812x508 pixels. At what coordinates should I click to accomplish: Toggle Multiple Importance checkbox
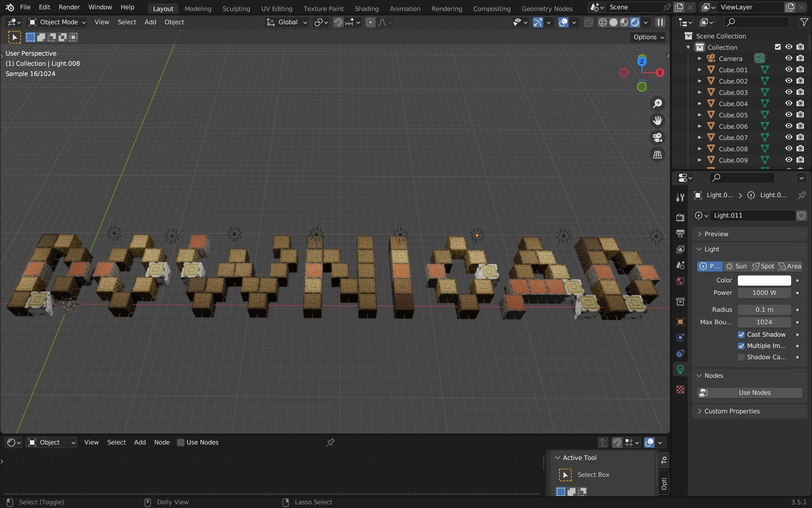click(x=741, y=346)
